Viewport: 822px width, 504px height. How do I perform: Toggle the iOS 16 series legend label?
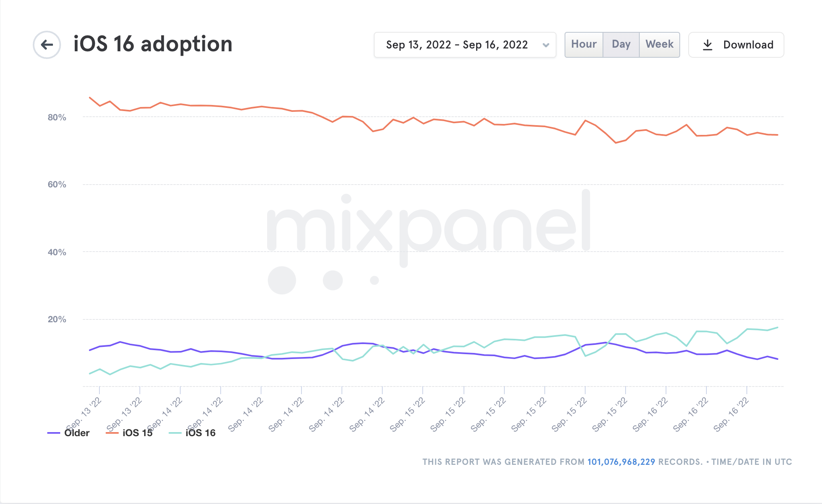[x=200, y=433]
